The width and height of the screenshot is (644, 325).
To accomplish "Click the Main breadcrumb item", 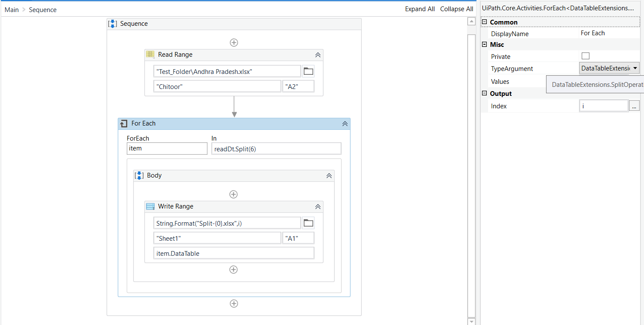I will tap(11, 9).
